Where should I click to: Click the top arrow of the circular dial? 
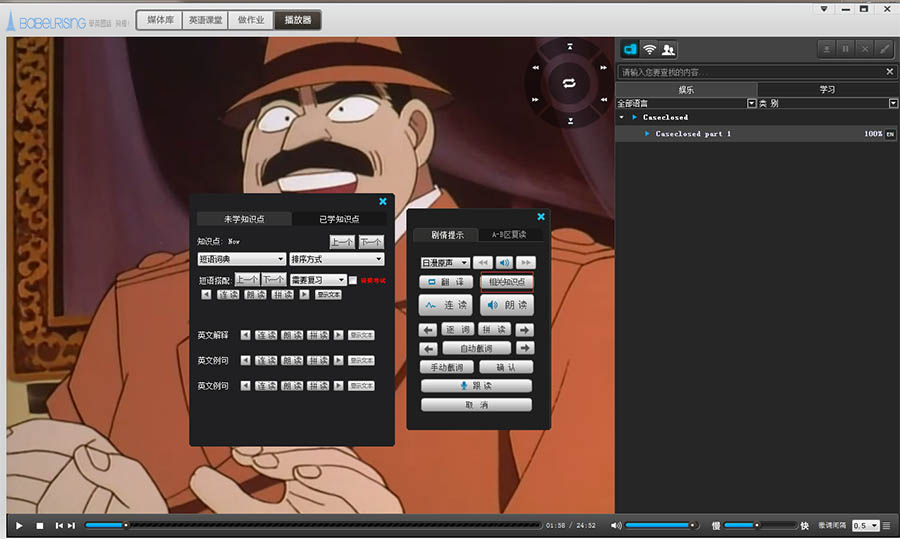pyautogui.click(x=570, y=46)
